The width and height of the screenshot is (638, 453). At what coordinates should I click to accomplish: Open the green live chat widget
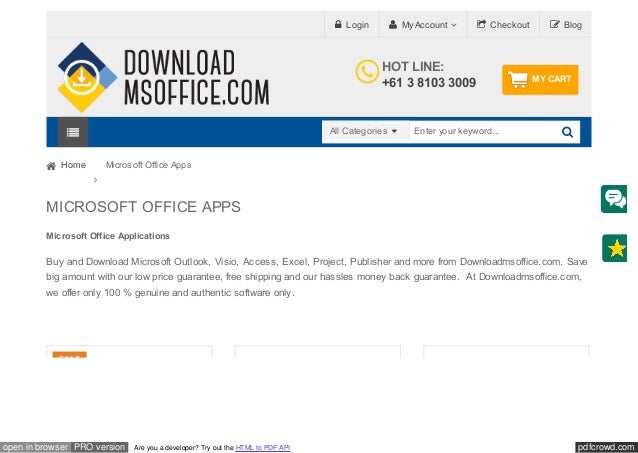coord(614,199)
